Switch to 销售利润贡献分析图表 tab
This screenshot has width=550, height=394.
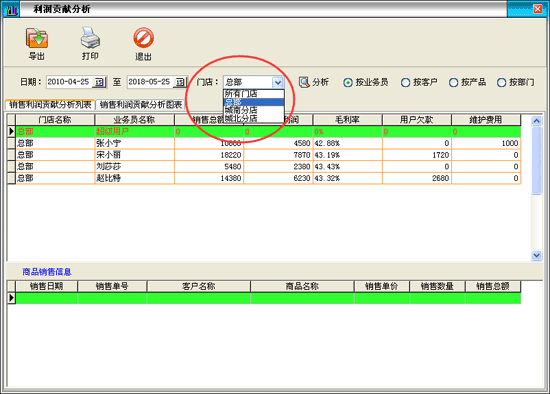pos(141,105)
